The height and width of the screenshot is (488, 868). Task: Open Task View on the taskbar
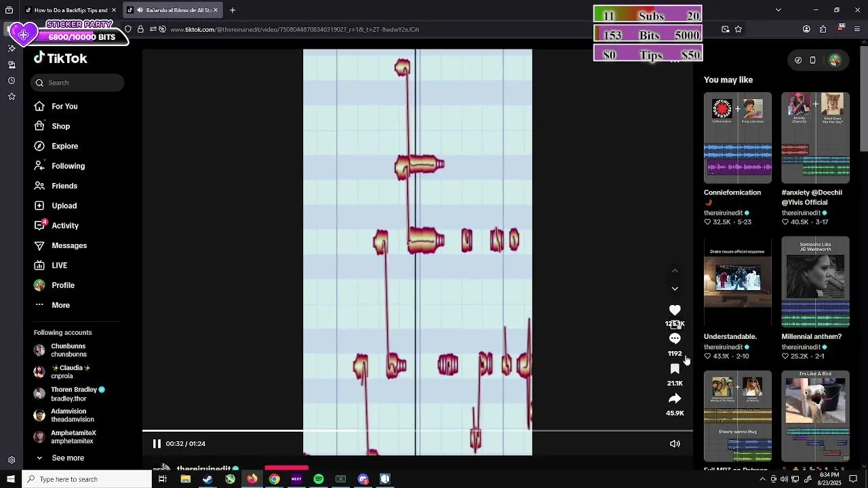[163, 479]
